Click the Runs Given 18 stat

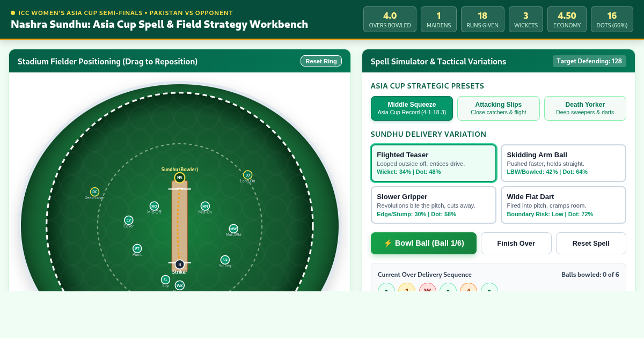coord(482,19)
